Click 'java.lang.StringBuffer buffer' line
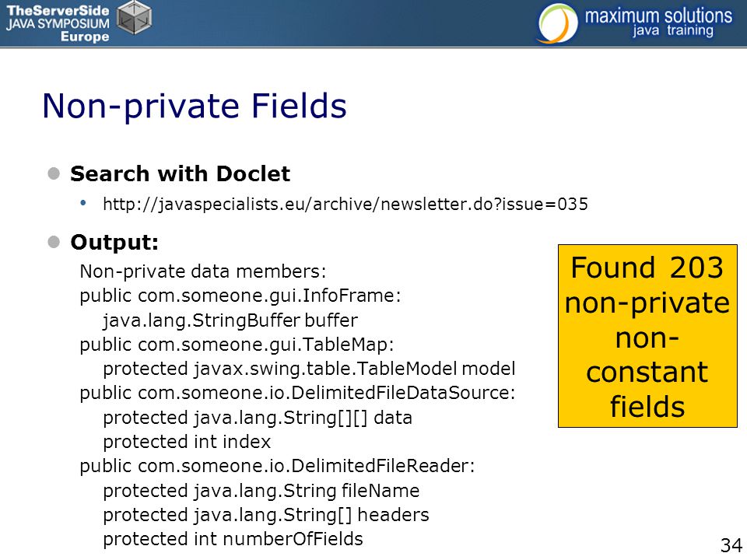This screenshot has height=560, width=747. coord(230,320)
